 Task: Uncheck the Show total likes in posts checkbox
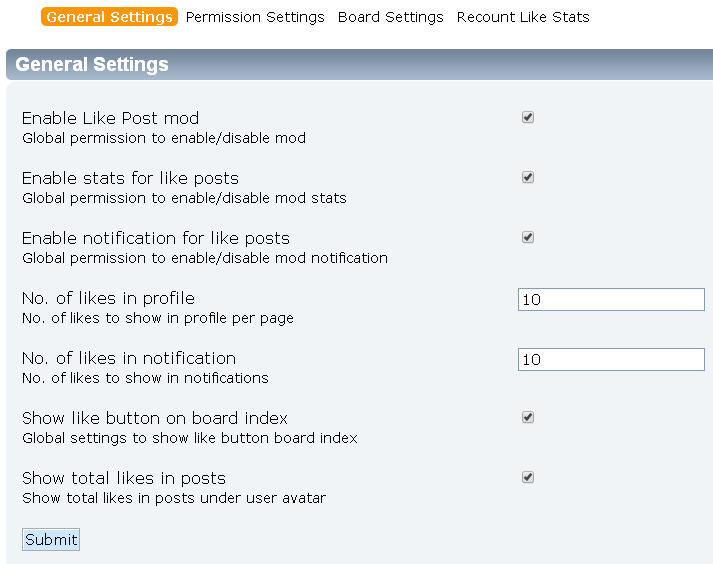pyautogui.click(x=528, y=477)
